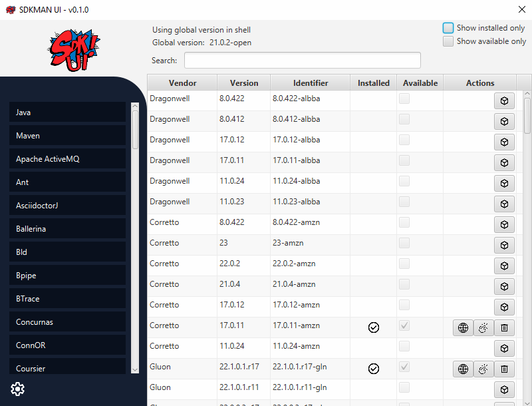Select Apache ActiveMQ in the SDK list

coord(68,159)
